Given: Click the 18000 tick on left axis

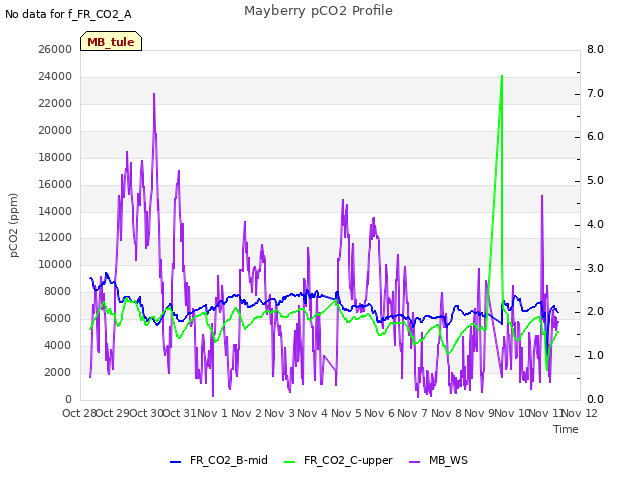Looking at the screenshot, I should coord(55,157).
